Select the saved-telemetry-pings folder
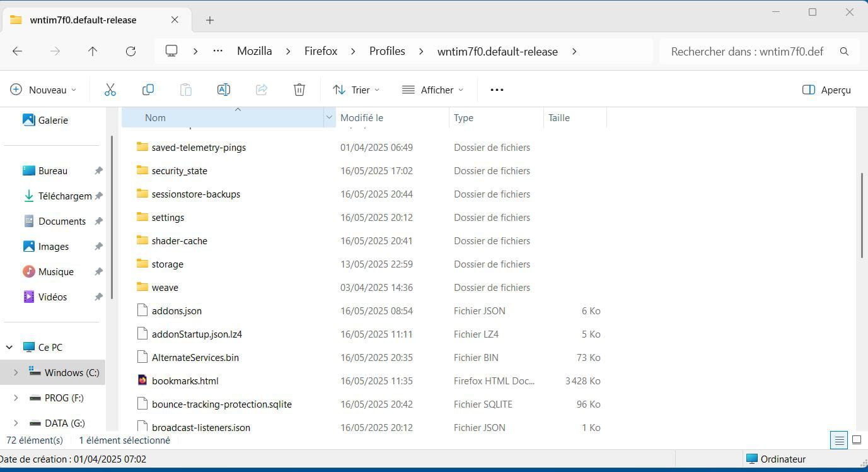This screenshot has width=868, height=472. [x=199, y=147]
